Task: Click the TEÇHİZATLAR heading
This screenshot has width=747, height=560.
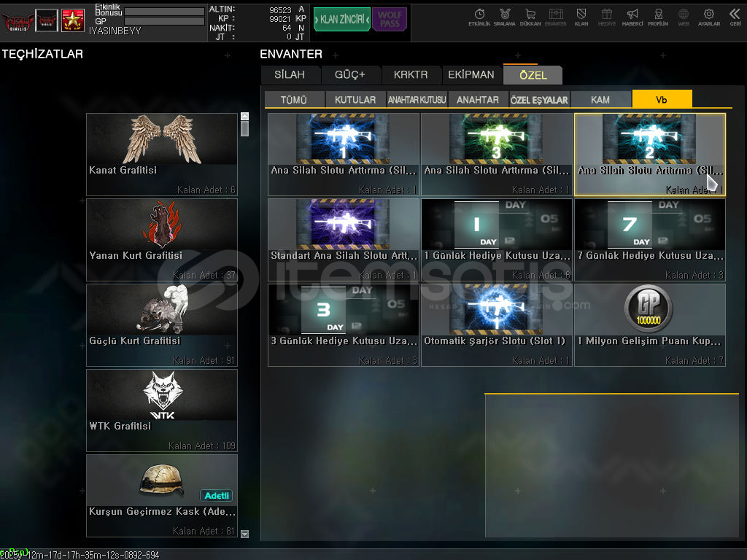Action: 42,54
